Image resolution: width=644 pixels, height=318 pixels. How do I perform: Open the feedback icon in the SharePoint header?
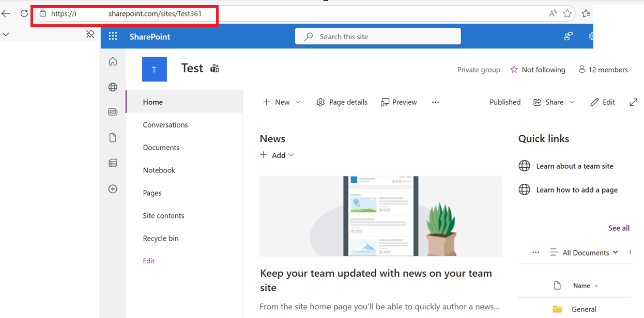(569, 36)
